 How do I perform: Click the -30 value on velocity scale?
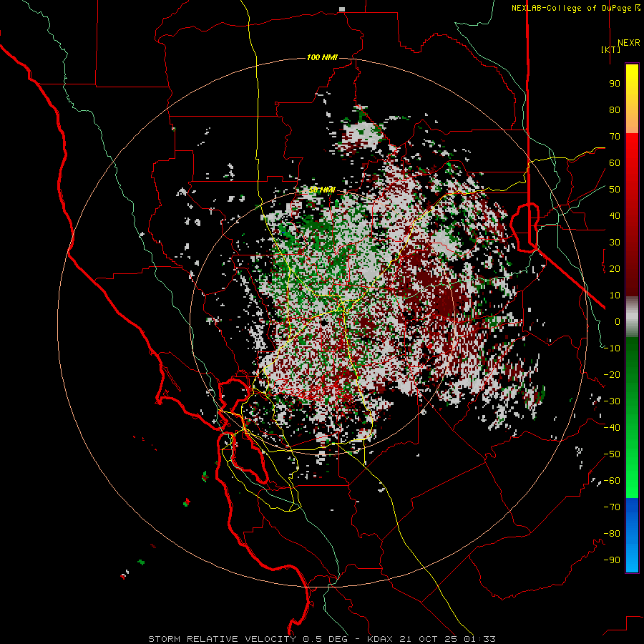(612, 401)
